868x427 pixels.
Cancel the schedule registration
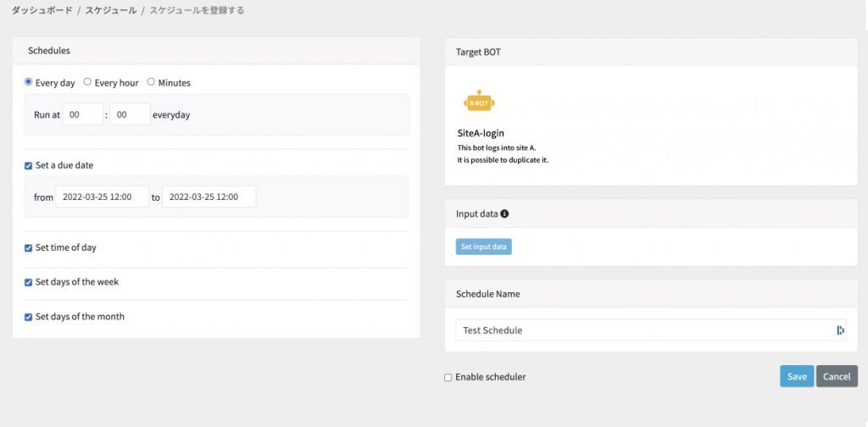837,376
